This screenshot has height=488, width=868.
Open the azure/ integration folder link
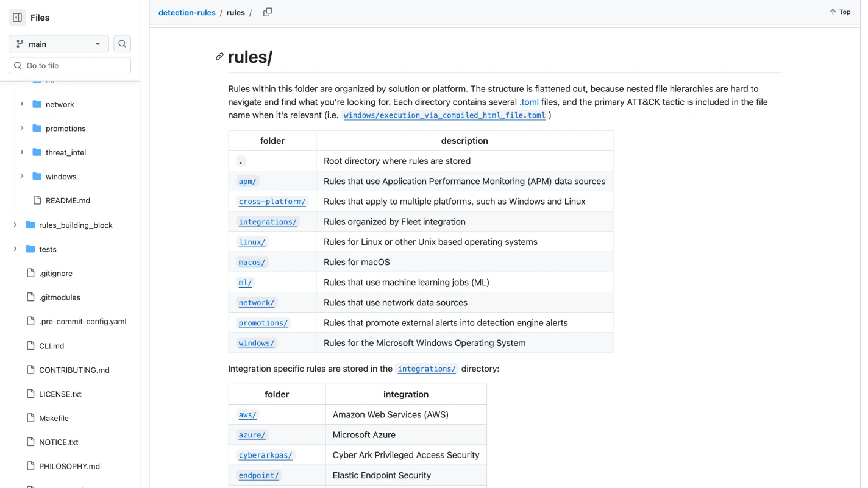click(x=252, y=435)
